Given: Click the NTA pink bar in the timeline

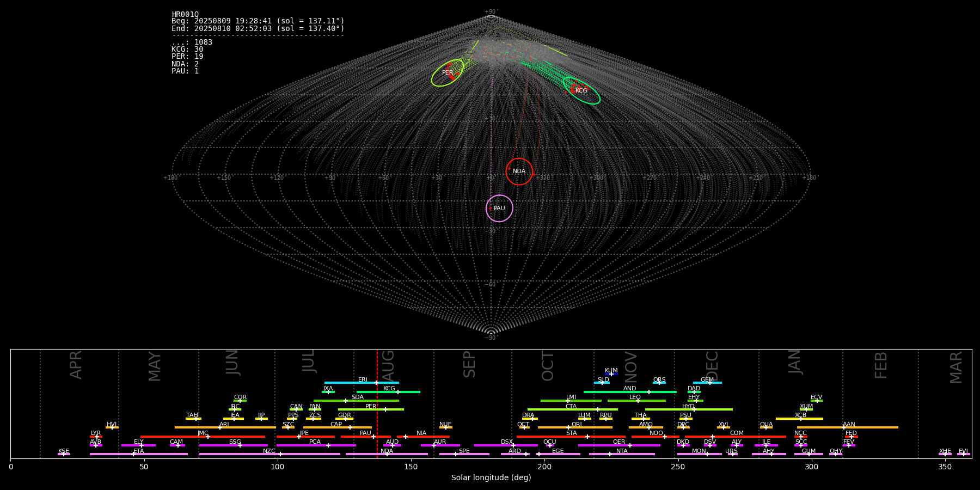Looking at the screenshot, I should (622, 454).
